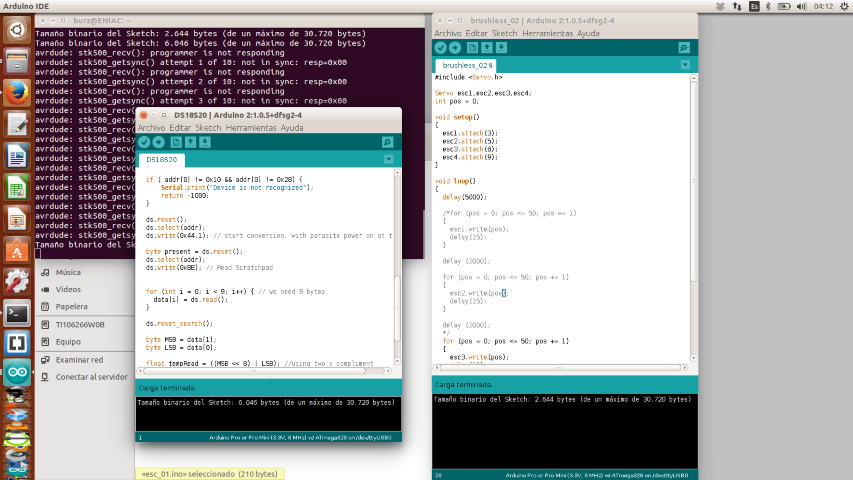Open Ubuntu Dash from launcher

pyautogui.click(x=17, y=29)
